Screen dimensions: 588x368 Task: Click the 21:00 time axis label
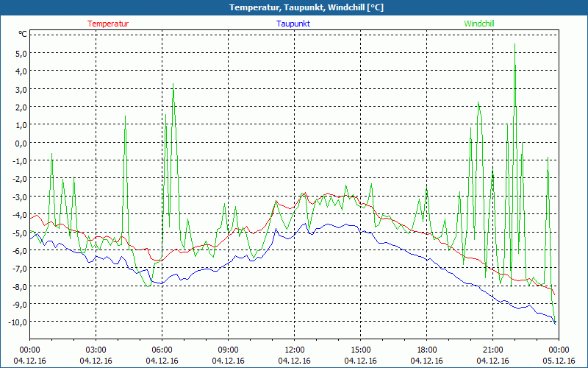(492, 350)
